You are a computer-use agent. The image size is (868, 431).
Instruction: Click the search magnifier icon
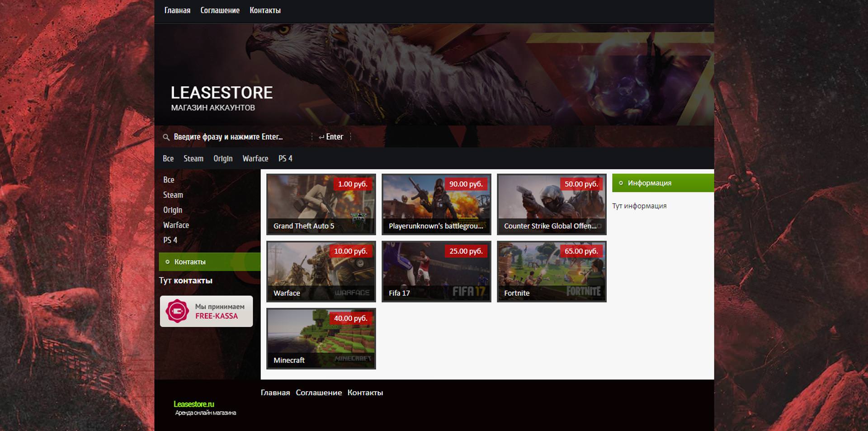(166, 137)
